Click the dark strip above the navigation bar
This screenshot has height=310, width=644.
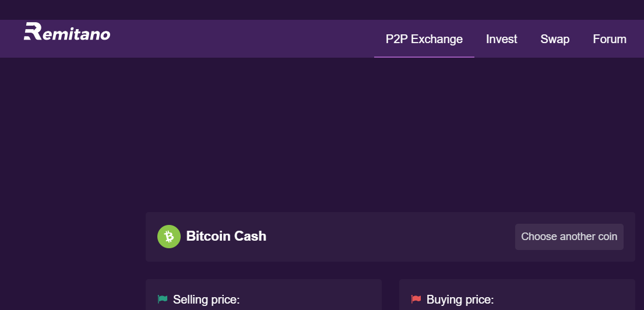(x=322, y=10)
